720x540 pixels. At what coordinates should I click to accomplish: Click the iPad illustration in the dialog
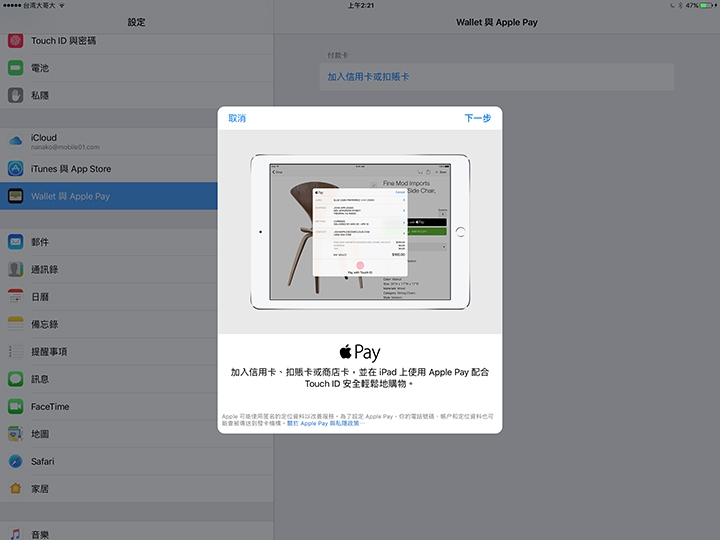point(360,232)
